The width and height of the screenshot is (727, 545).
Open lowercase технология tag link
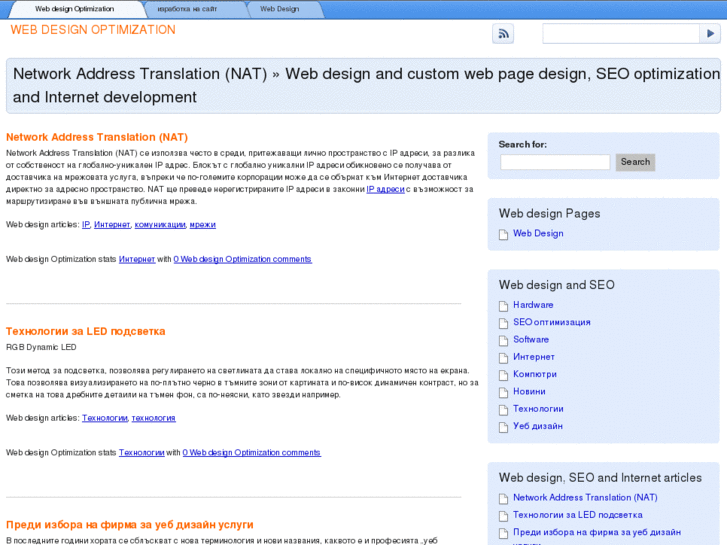pos(153,418)
